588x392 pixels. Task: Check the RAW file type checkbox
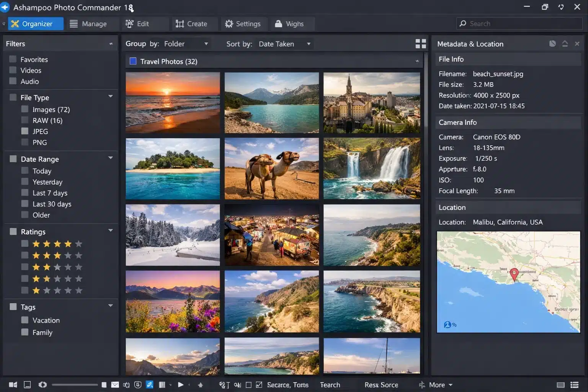click(x=24, y=120)
